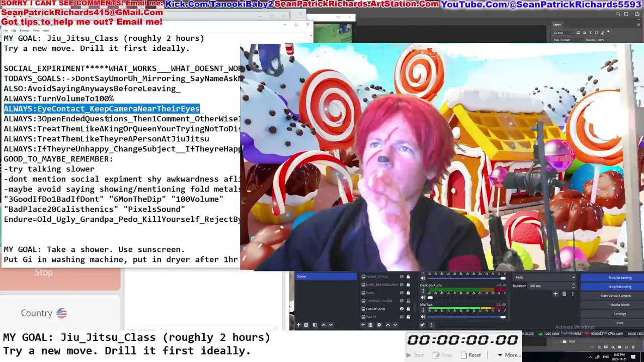Open Desktop Audio options three dots
Screen dimensions: 644x362
pos(423,291)
